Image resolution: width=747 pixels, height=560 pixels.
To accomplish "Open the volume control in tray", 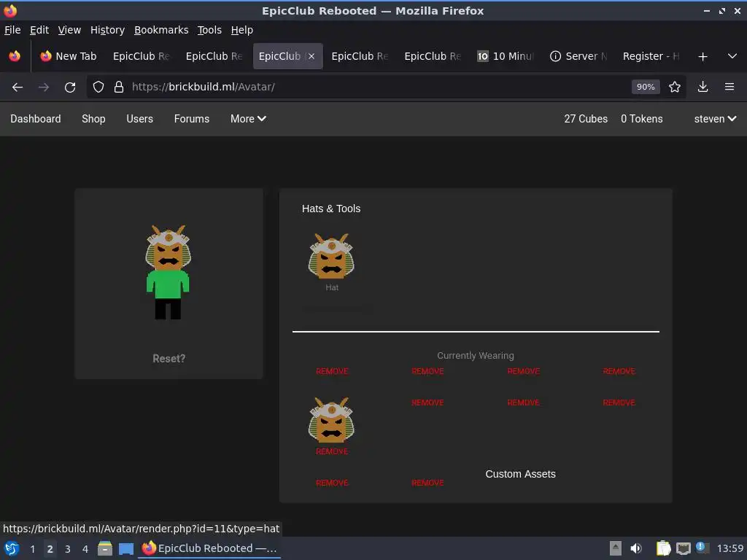I will 636,548.
